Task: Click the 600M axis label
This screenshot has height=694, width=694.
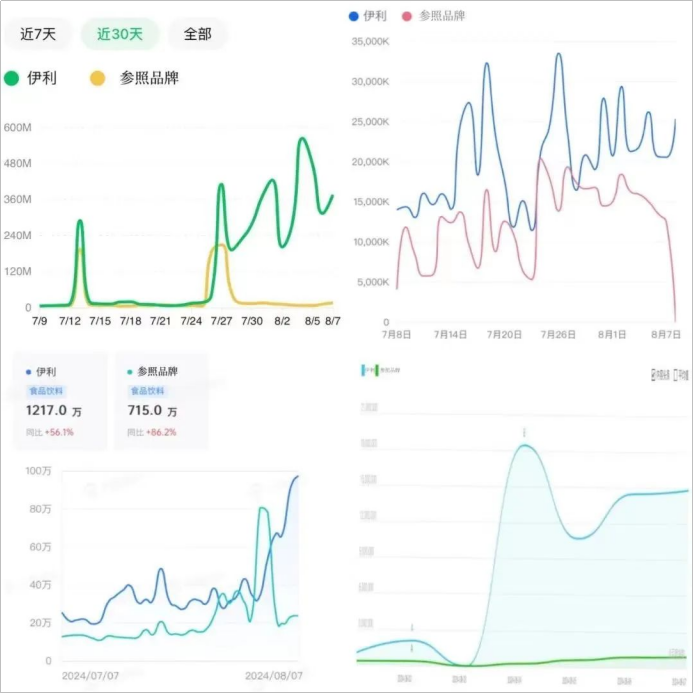Action: [18, 127]
